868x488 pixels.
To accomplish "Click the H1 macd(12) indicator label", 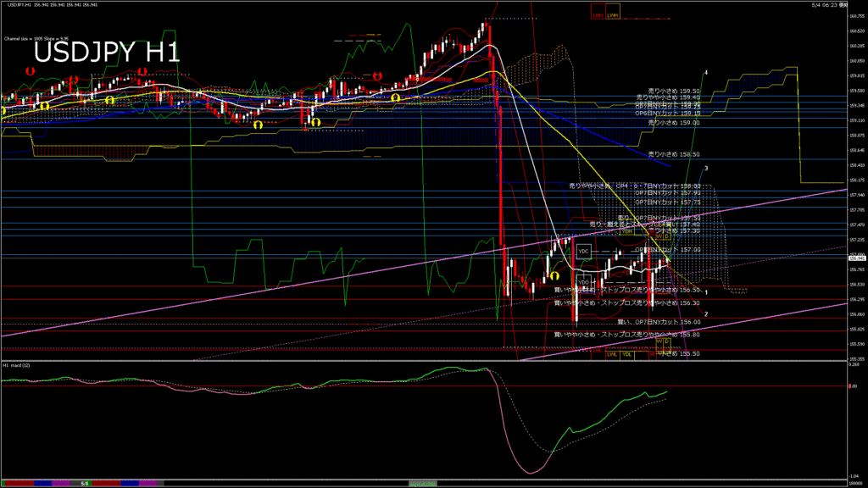I will [17, 365].
